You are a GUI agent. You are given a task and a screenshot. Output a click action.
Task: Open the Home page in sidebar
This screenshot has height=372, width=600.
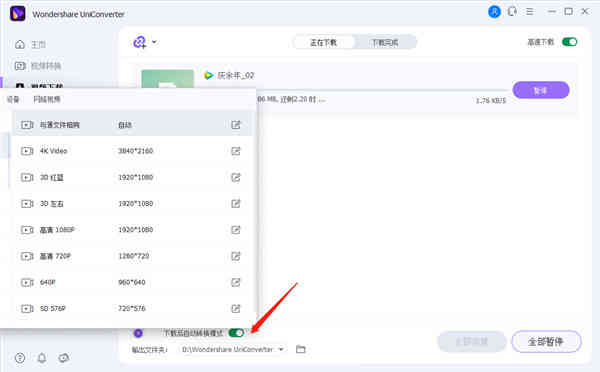point(31,44)
